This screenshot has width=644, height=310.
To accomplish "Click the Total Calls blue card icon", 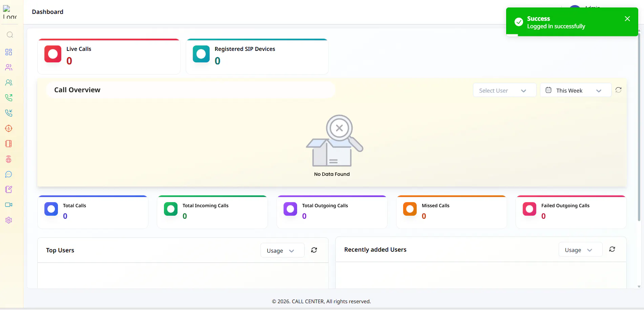I will point(51,209).
